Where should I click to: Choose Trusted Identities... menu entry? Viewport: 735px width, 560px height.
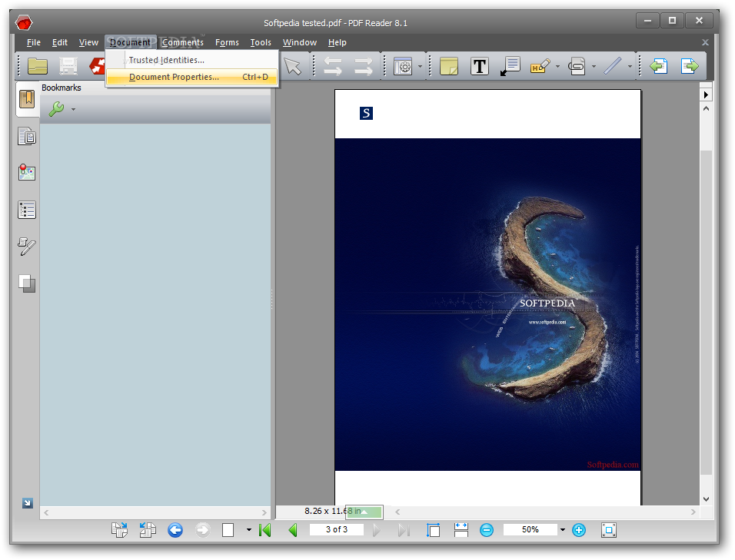click(x=192, y=60)
